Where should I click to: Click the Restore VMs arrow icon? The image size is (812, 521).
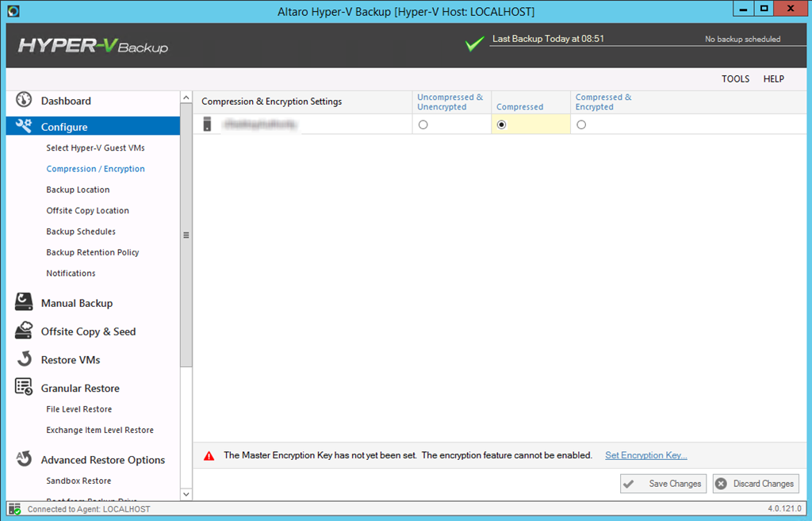[25, 358]
